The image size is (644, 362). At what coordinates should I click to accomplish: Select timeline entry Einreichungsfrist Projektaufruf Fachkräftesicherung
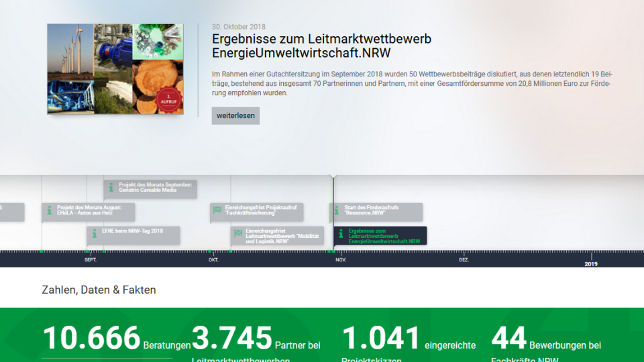click(x=257, y=213)
